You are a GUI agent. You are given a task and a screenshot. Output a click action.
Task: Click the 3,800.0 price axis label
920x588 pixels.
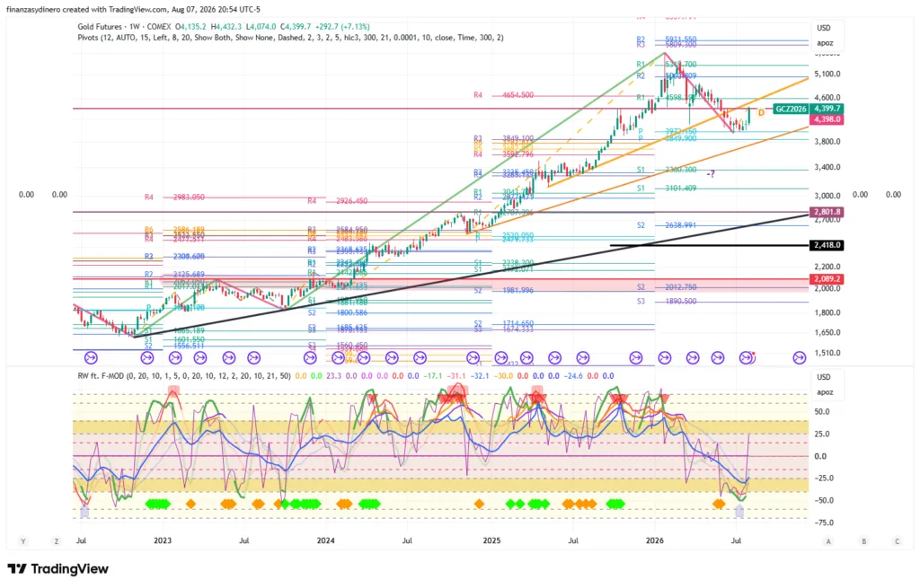click(827, 142)
